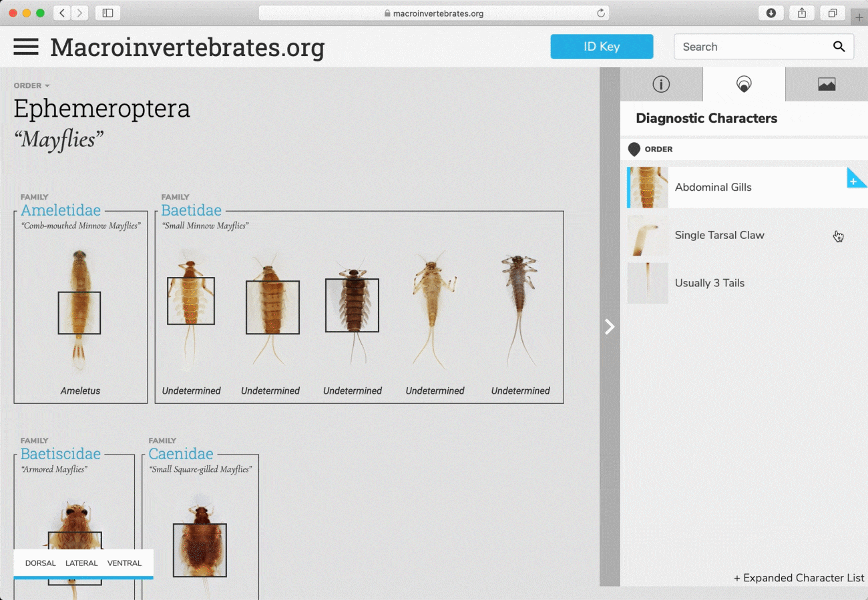The width and height of the screenshot is (868, 600).
Task: Go back with Safari's back arrow
Action: pos(62,13)
